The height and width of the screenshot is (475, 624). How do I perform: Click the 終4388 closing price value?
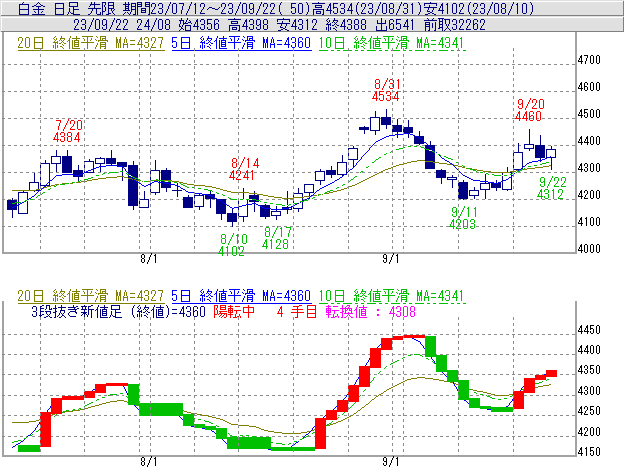346,25
